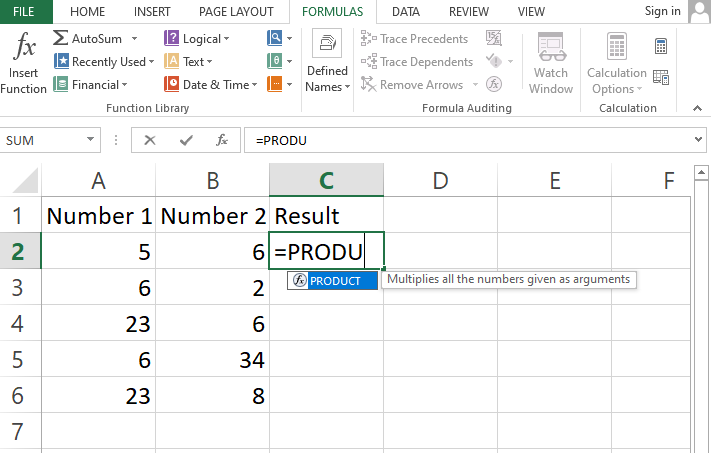Click Sign in link
Screen dimensions: 711x453
point(663,11)
